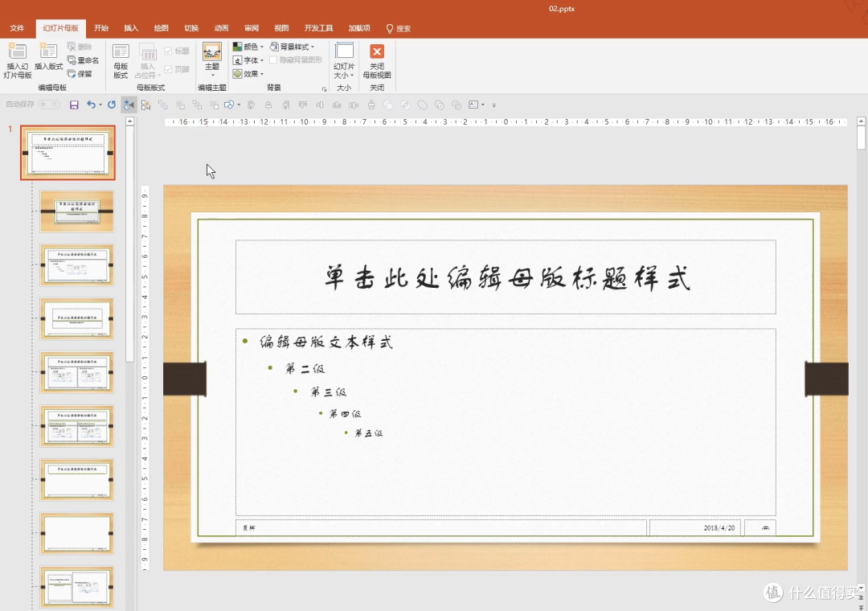868x611 pixels.
Task: Click the selection pane icon in quick toolbar
Action: point(146,105)
